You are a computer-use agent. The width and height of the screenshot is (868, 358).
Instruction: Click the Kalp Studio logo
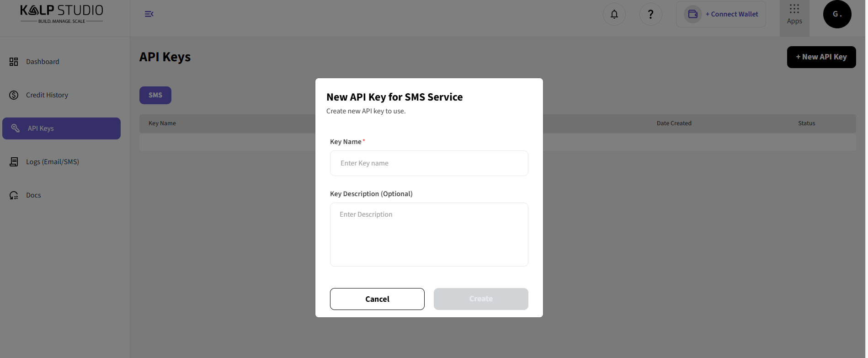pos(62,14)
